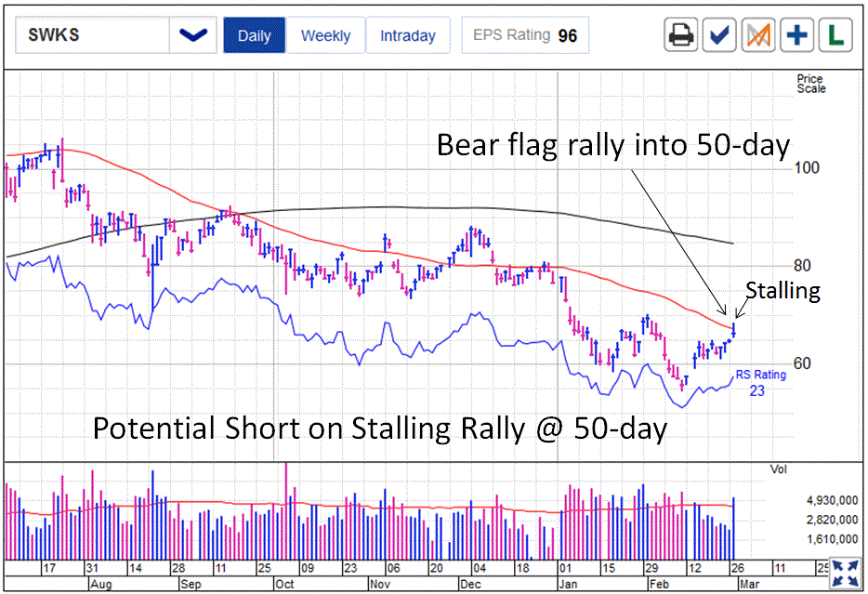This screenshot has height=594, width=868.
Task: Switch to the Intraday chart tab
Action: 408,35
